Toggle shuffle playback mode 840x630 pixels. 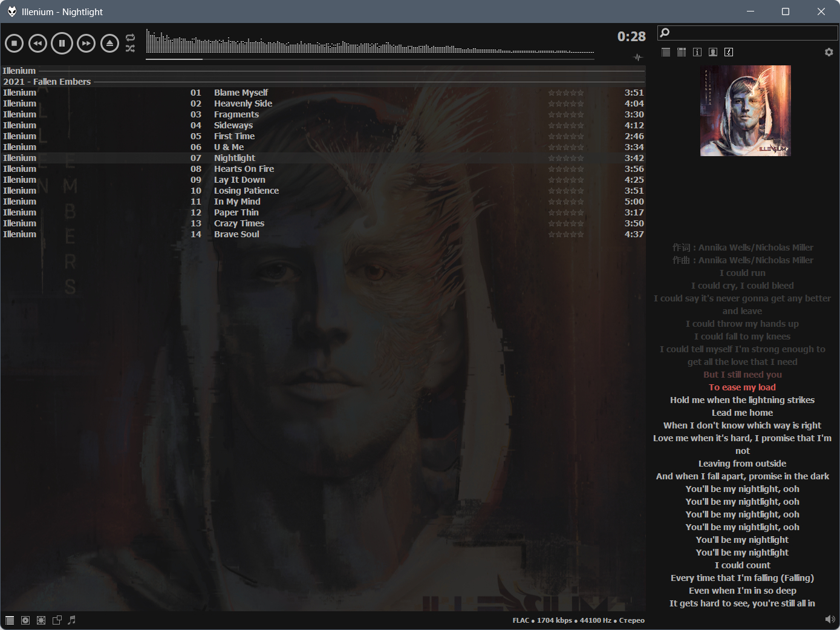click(130, 48)
